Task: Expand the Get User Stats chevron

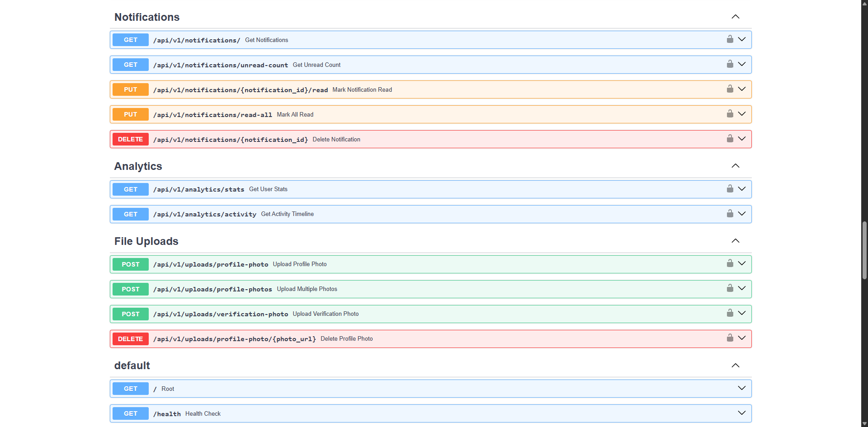Action: click(x=742, y=189)
